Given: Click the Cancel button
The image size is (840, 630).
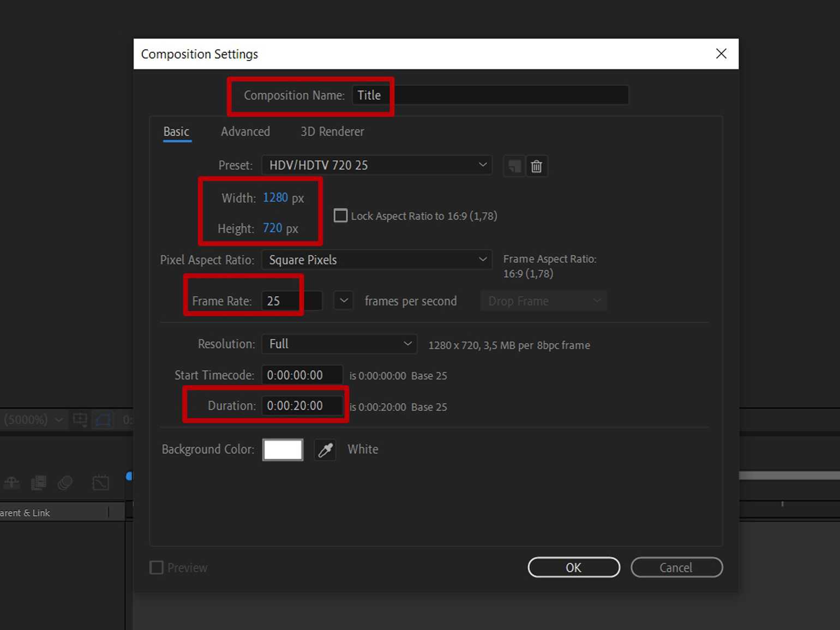Looking at the screenshot, I should point(676,567).
